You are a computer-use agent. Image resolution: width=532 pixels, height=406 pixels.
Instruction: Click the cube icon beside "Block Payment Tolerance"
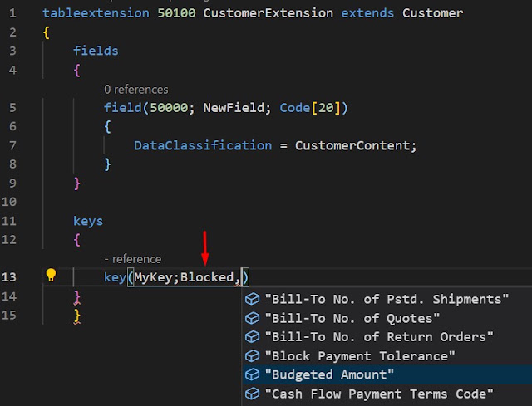tap(252, 356)
